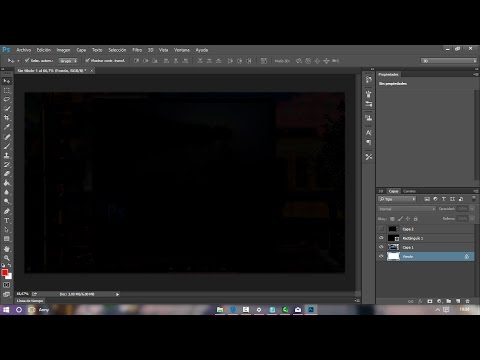The width and height of the screenshot is (480, 360).
Task: Select the Crop tool
Action: [7, 118]
